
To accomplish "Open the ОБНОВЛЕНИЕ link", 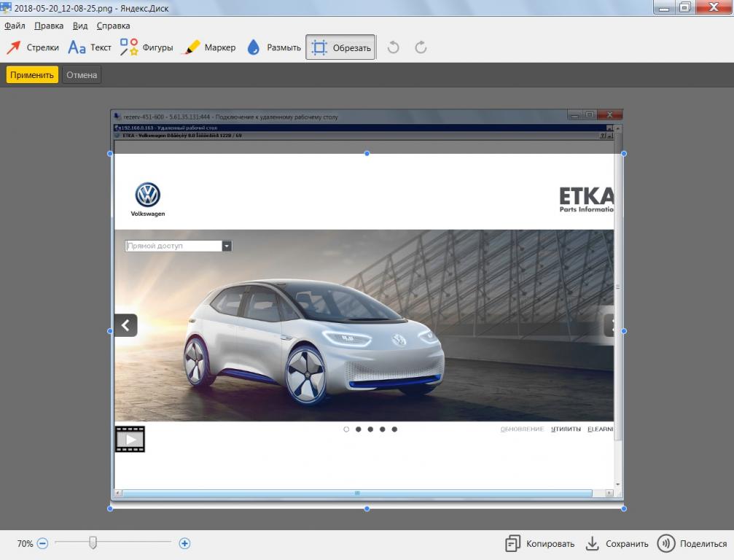I will [x=522, y=429].
